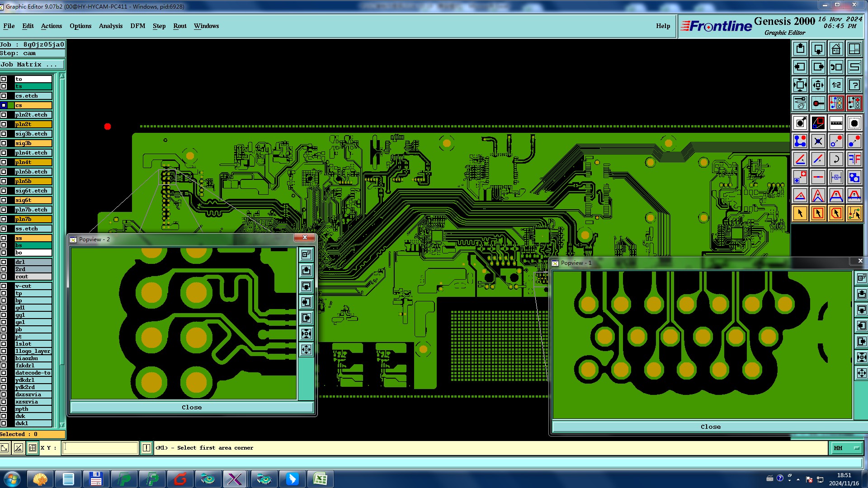Image resolution: width=868 pixels, height=488 pixels.
Task: Click the Home view icon
Action: click(x=836, y=49)
